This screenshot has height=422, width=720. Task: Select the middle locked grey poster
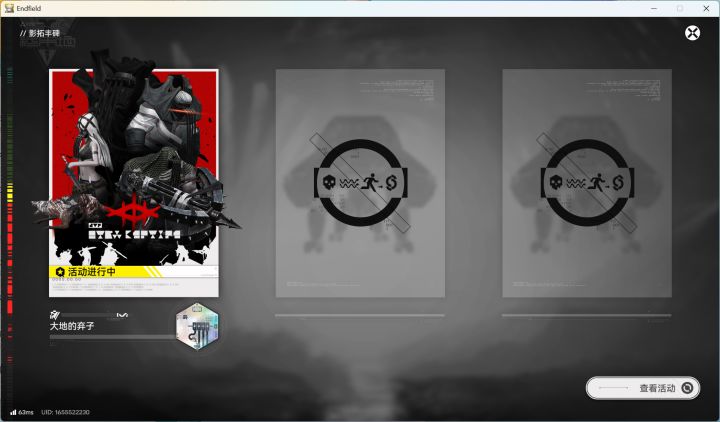point(360,183)
